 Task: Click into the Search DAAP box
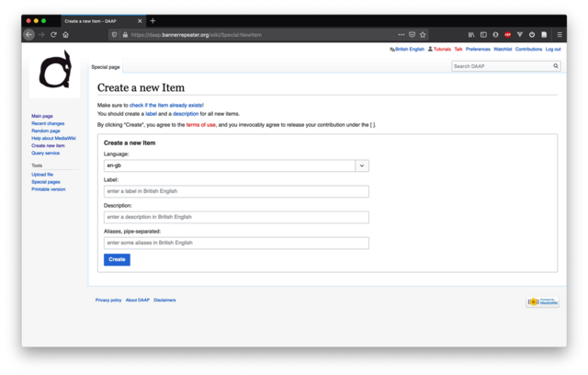tap(503, 66)
